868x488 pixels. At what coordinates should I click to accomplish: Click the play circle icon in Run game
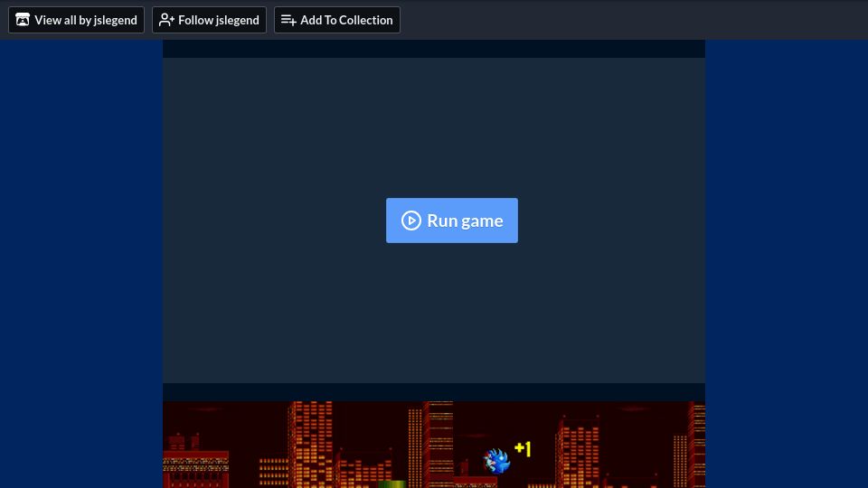(410, 221)
